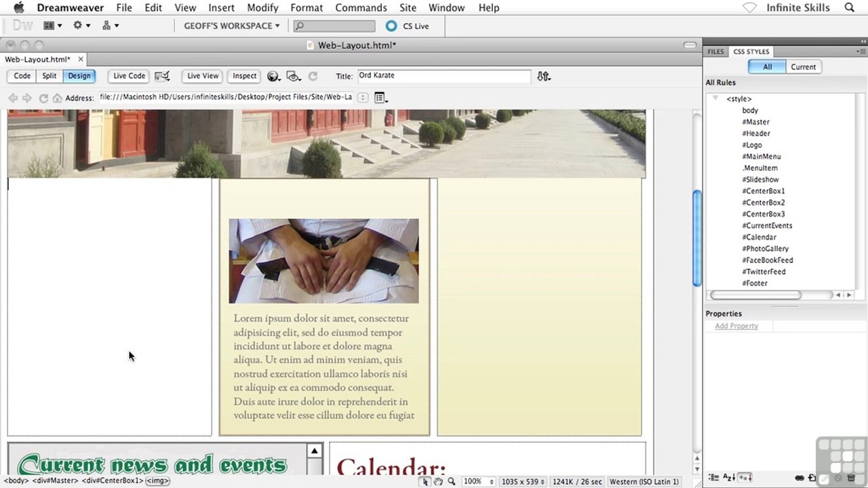Select <div#CenterBox1> in tag selector
This screenshot has height=488, width=868.
tap(113, 481)
